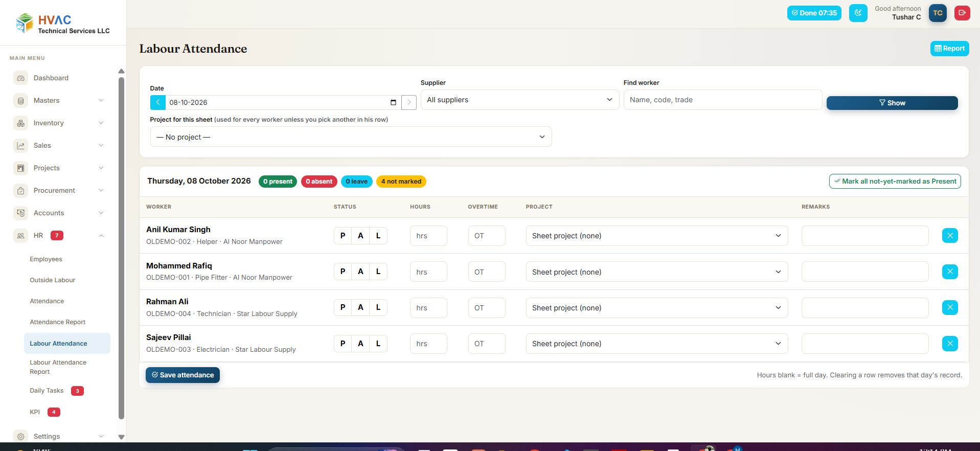Mark Anil Kumar Singh as Present
The image size is (980, 451).
click(343, 236)
